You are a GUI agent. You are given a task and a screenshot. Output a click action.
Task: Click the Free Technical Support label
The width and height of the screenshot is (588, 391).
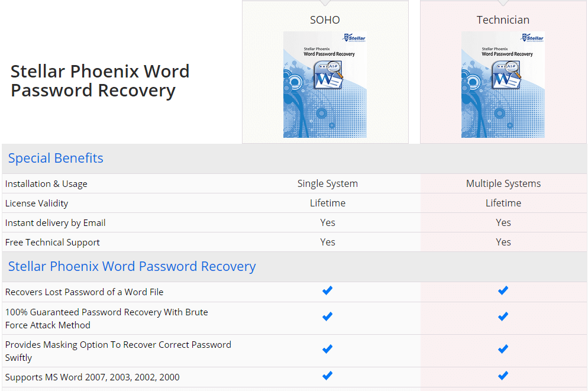[53, 243]
